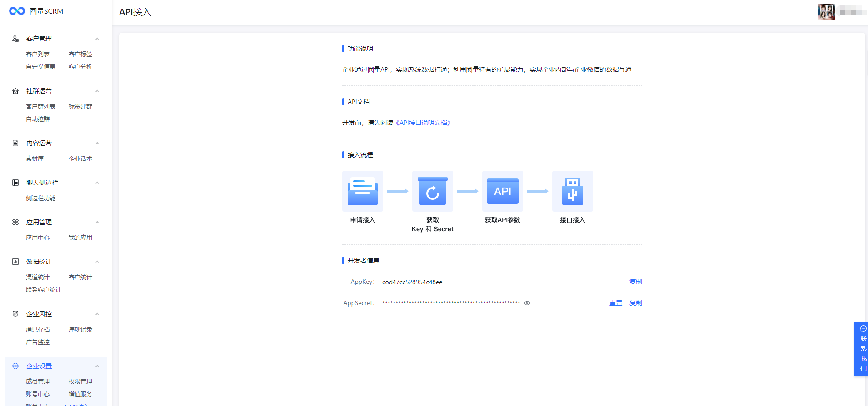Open 客户列表 in the sidebar

38,54
